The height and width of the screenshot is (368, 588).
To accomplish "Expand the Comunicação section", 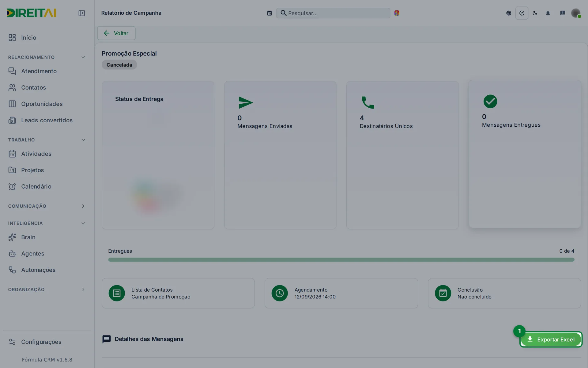I will click(x=47, y=206).
